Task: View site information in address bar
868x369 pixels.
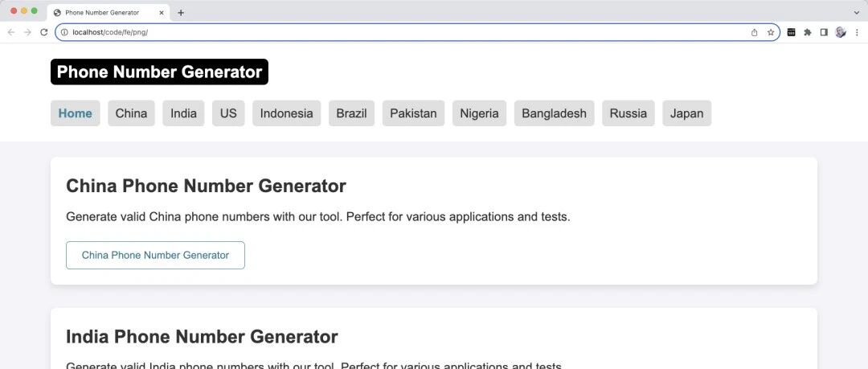Action: coord(64,32)
